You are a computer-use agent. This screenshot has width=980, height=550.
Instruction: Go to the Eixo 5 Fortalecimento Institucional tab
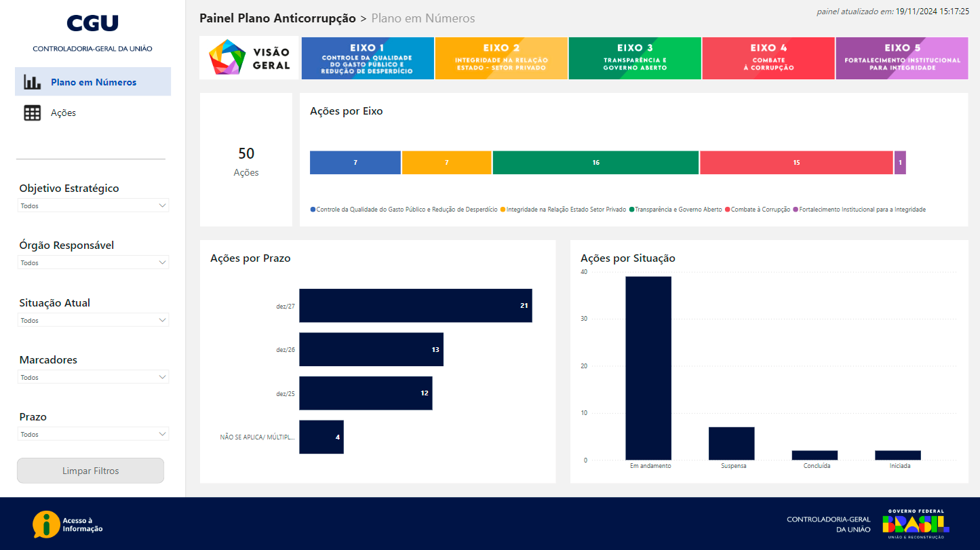click(901, 58)
